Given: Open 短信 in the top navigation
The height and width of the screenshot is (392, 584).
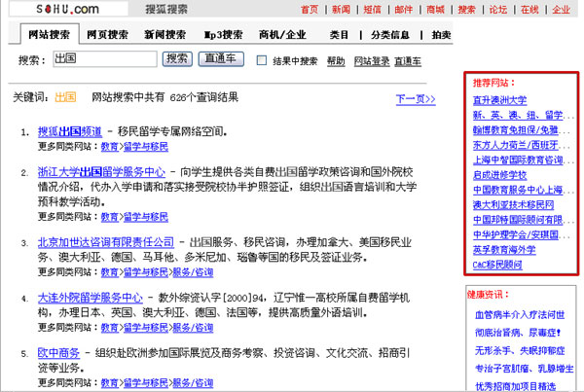Looking at the screenshot, I should coord(373,10).
